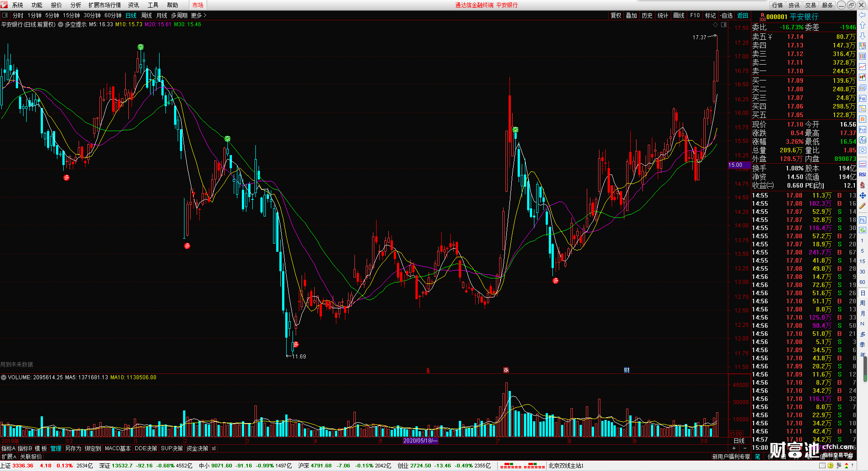This screenshot has height=471, width=868.
Task: Open the 报价 menu
Action: point(57,5)
